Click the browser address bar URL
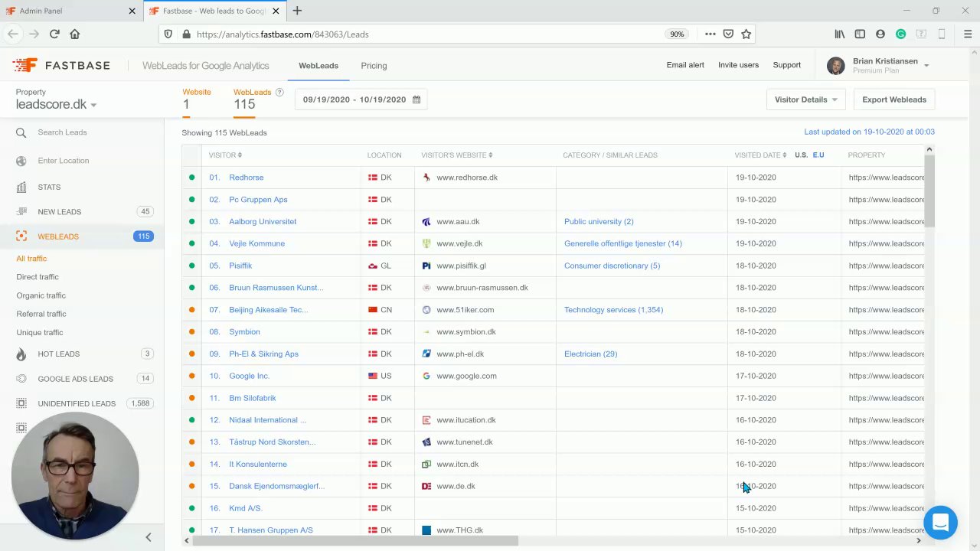The height and width of the screenshot is (551, 980). pyautogui.click(x=283, y=34)
